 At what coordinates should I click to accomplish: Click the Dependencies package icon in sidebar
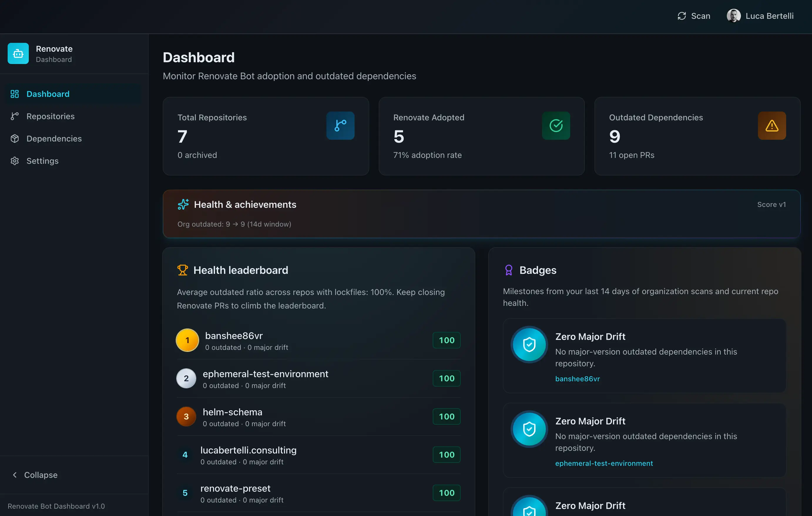coord(14,139)
